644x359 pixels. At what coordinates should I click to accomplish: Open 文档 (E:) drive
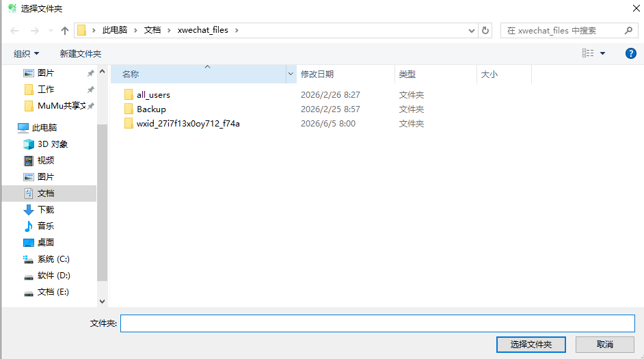tap(53, 292)
